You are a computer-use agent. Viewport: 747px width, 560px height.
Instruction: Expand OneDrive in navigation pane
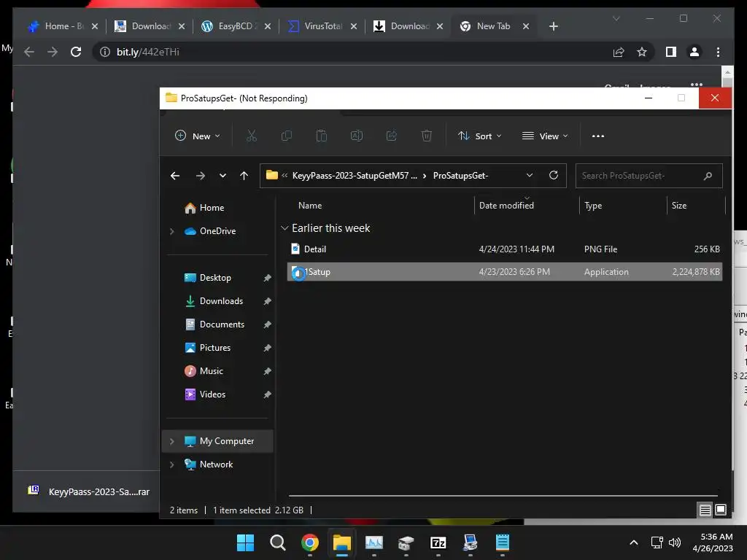click(172, 231)
